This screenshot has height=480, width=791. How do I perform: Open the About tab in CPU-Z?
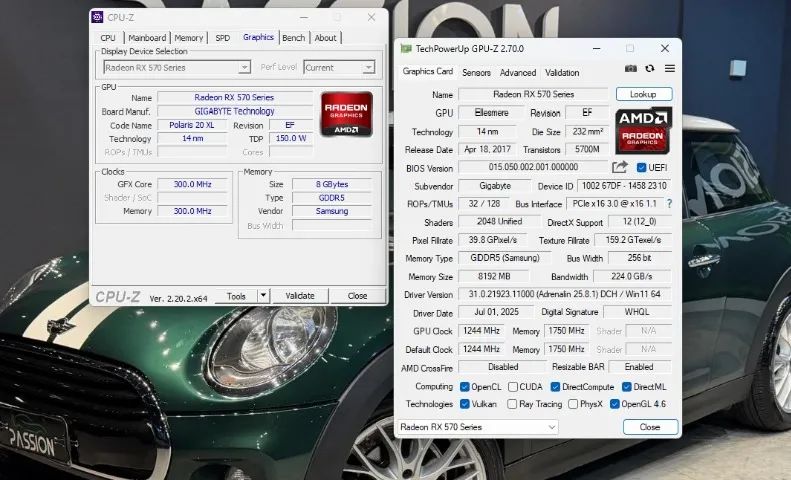[x=325, y=38]
